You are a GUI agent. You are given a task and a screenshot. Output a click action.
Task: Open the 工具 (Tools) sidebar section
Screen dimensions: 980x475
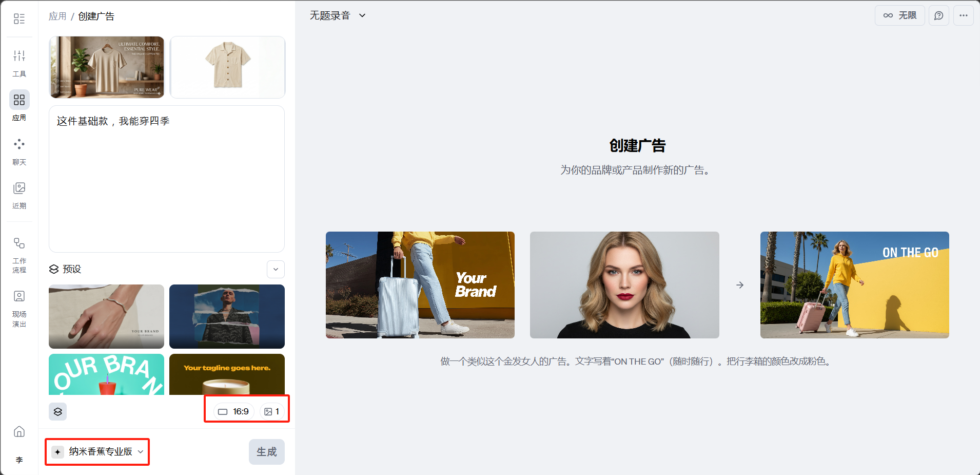pyautogui.click(x=19, y=62)
